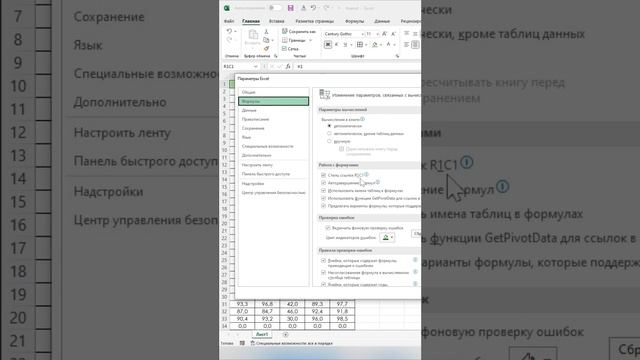640x360 pixels.
Task: Open the fill color dropdown arrow
Action: 380,45
